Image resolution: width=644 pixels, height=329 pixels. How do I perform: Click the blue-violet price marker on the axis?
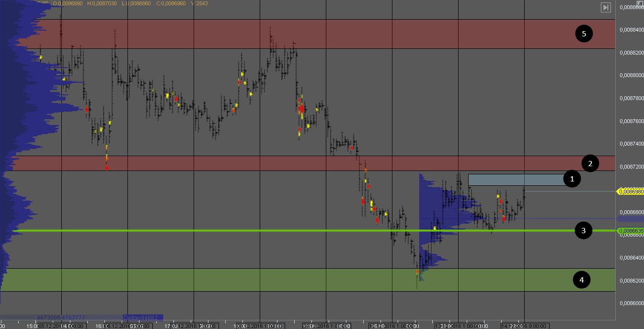coord(630,219)
